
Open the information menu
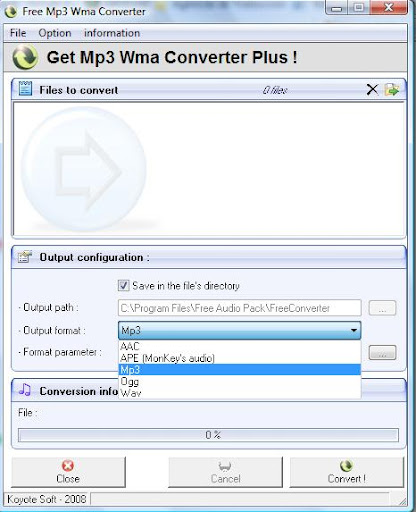pos(112,33)
